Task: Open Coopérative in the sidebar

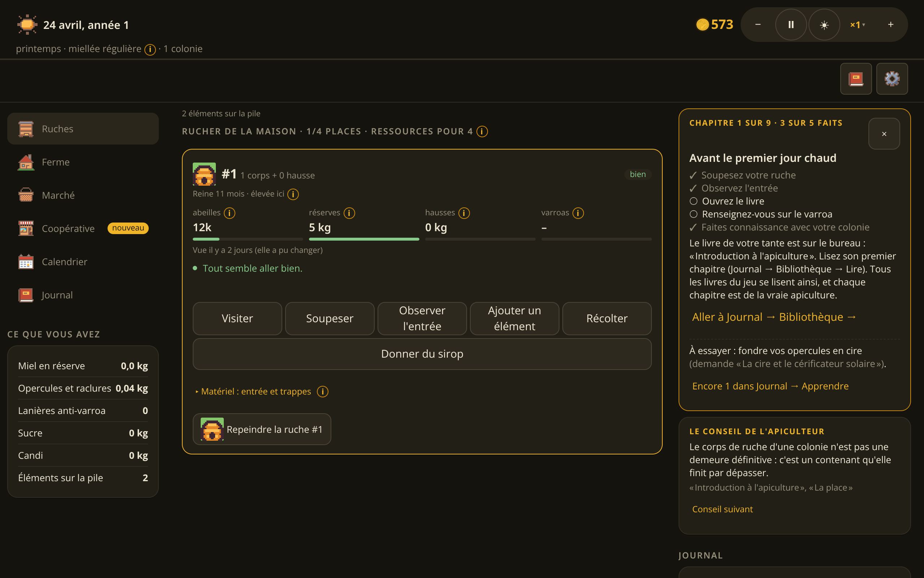Action: tap(83, 229)
